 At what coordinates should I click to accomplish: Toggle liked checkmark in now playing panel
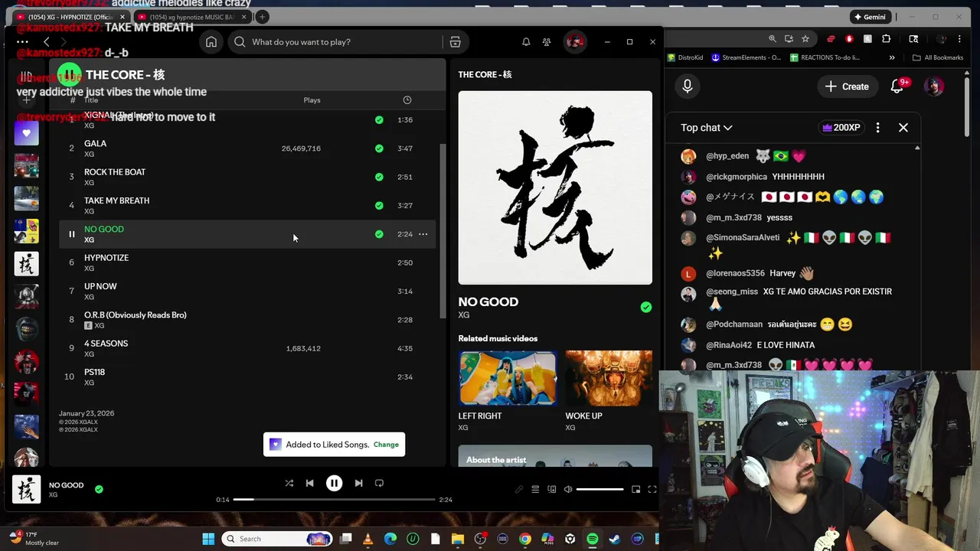(646, 307)
